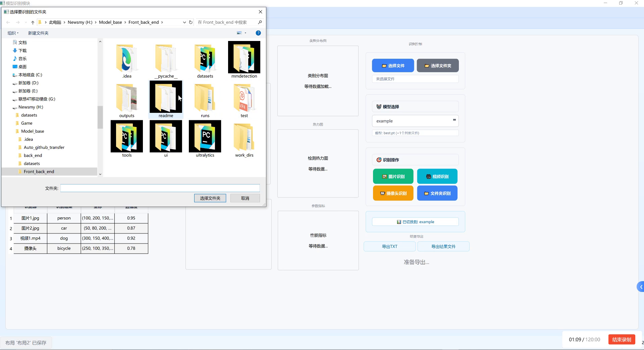This screenshot has height=350, width=644.
Task: Click the 已切换到: example status box
Action: point(415,222)
